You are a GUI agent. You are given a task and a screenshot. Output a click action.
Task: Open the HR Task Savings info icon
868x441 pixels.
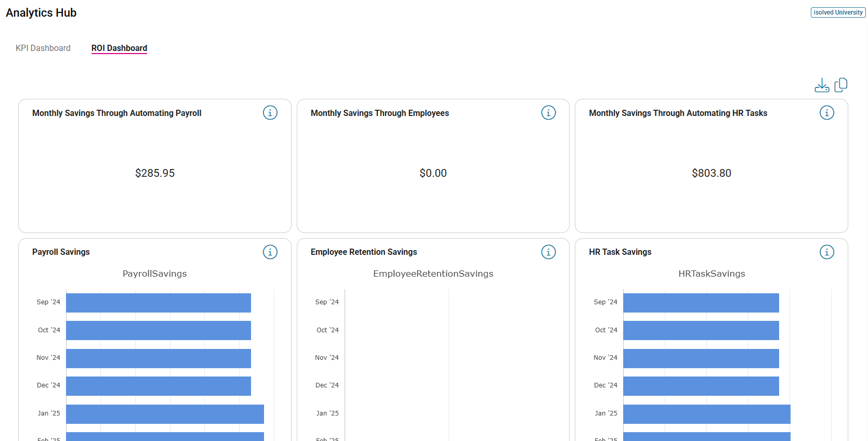point(826,252)
